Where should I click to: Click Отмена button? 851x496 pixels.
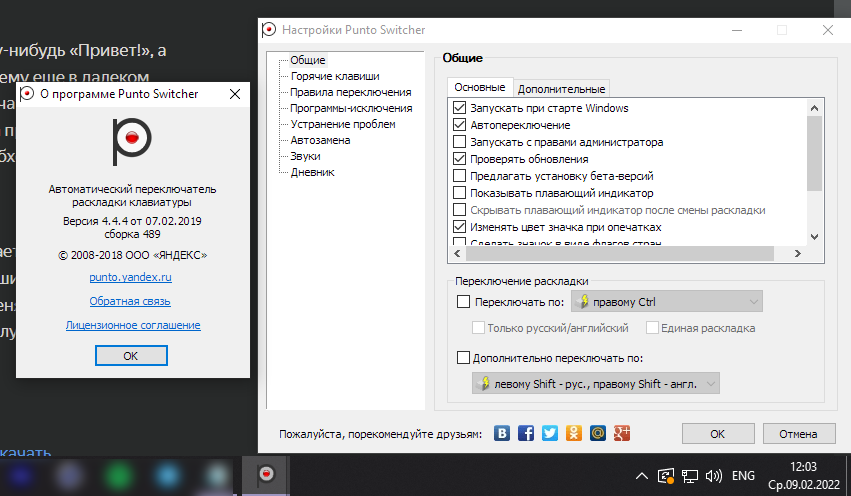(x=798, y=434)
